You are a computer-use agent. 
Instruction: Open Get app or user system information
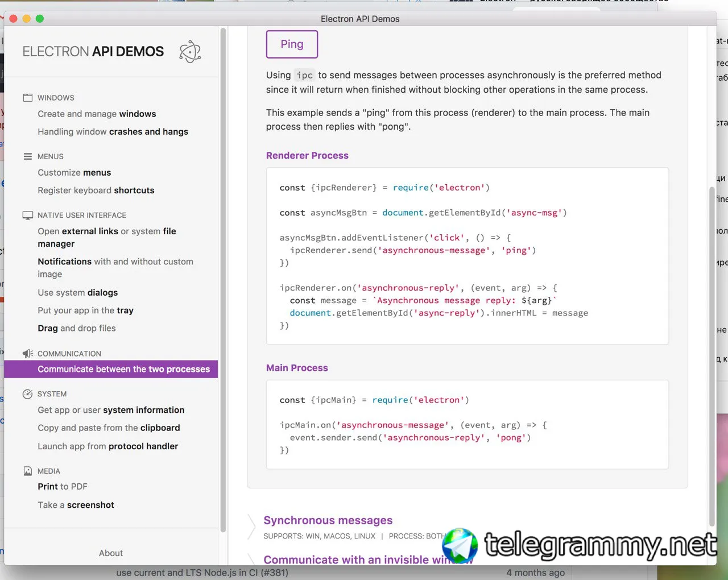(x=111, y=410)
